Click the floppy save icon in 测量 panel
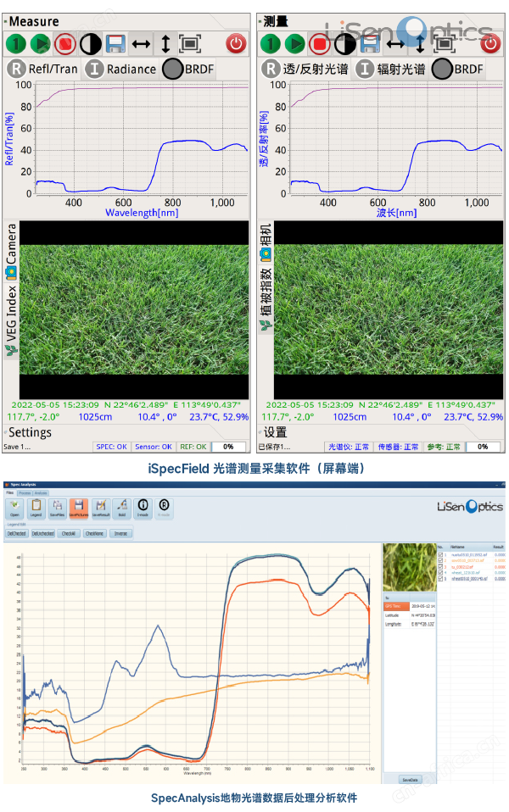 [370, 44]
